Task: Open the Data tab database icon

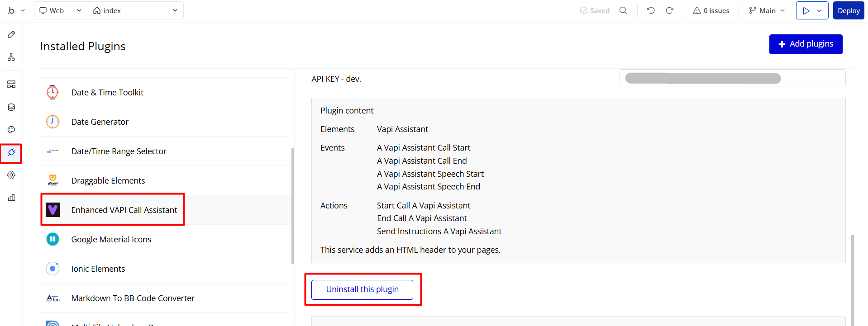Action: [x=11, y=107]
